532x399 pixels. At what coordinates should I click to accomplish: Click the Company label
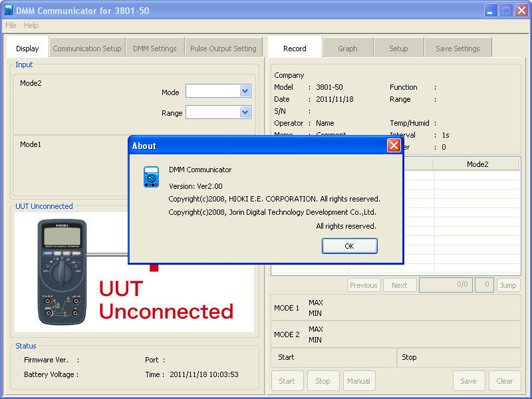[x=289, y=75]
